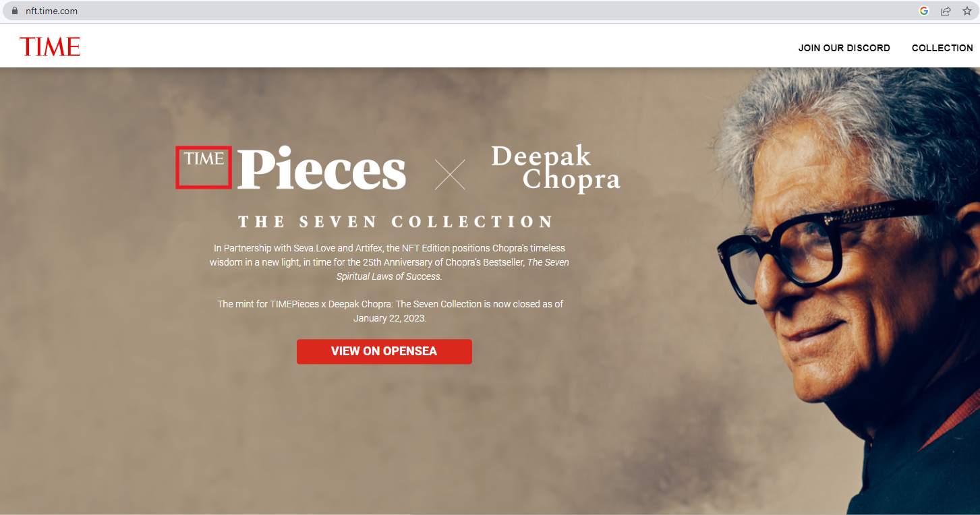The width and height of the screenshot is (980, 515).
Task: Click the thin X cross symbol
Action: (450, 174)
